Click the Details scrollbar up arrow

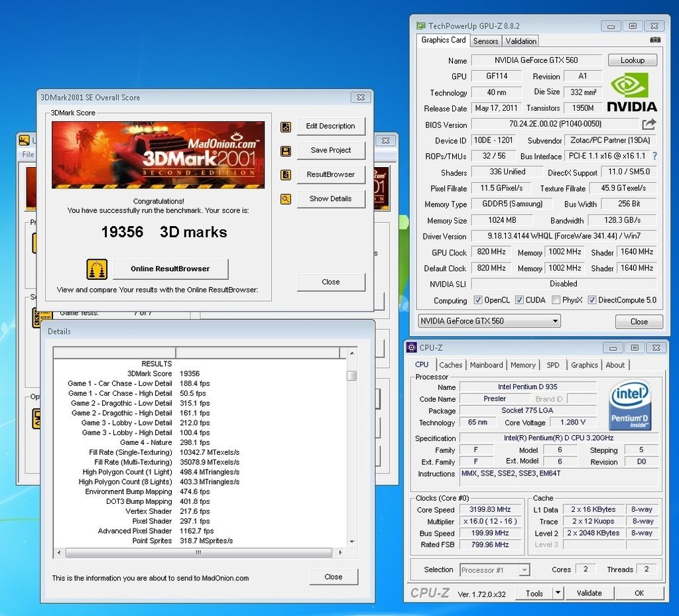click(351, 353)
